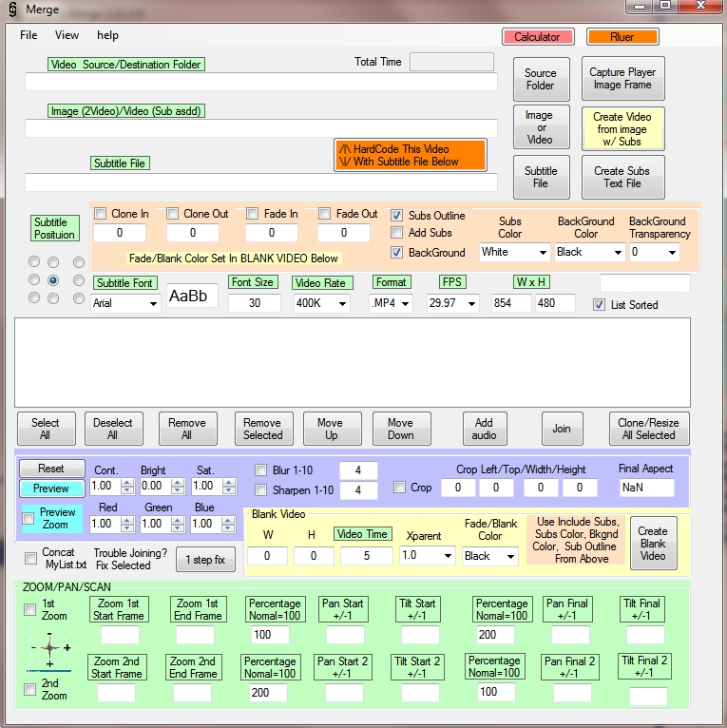This screenshot has height=728, width=727.
Task: Click the Video Time input showing 5
Action: (366, 556)
